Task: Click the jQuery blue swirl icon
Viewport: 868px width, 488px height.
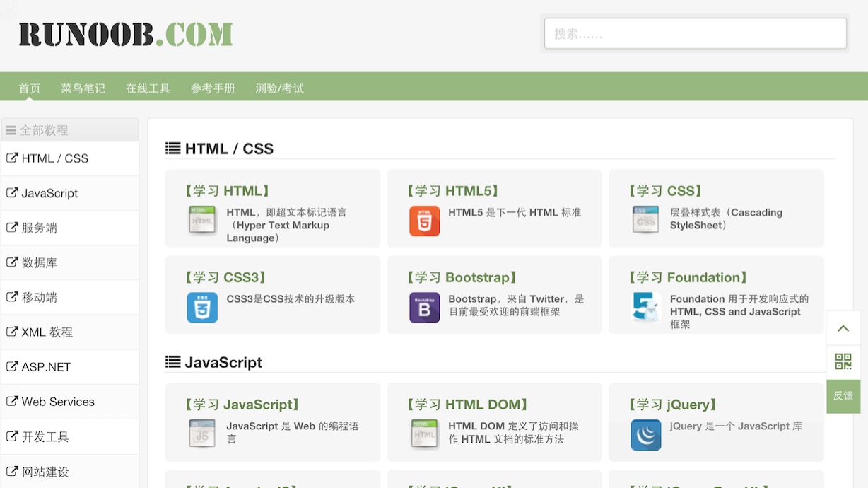Action: pos(646,435)
